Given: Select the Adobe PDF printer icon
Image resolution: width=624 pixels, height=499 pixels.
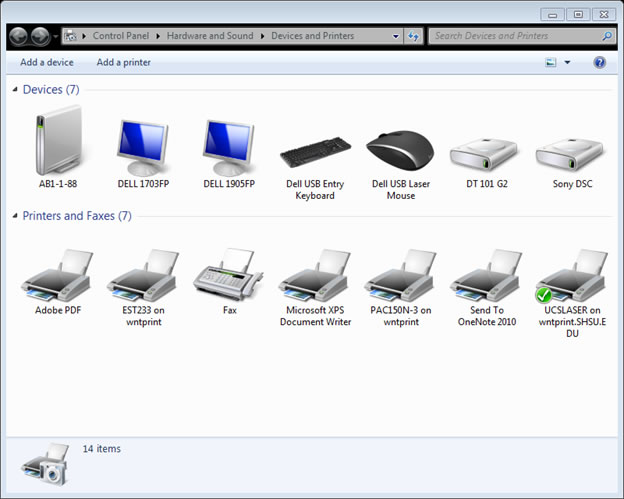Looking at the screenshot, I should (x=57, y=275).
